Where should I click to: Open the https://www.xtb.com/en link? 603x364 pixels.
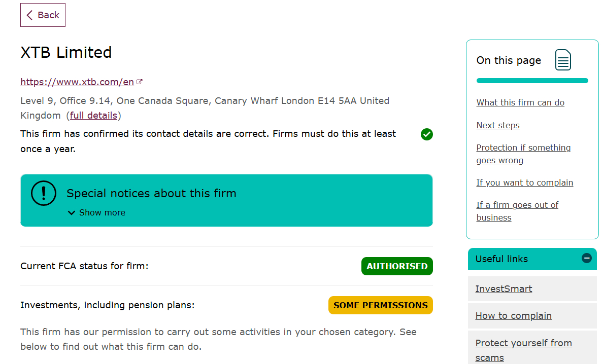pos(77,82)
